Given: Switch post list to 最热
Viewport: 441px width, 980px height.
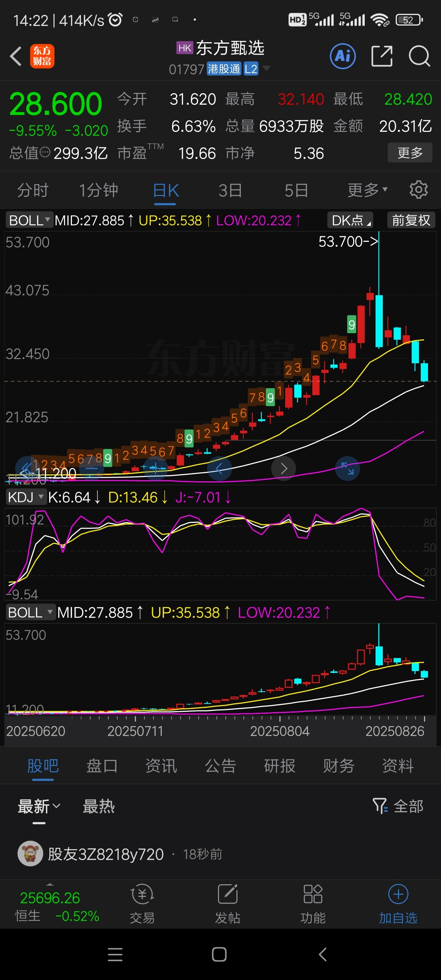Looking at the screenshot, I should coord(99,806).
